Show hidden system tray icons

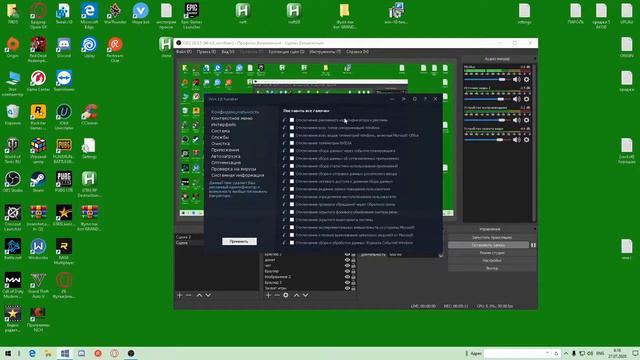tap(566, 353)
